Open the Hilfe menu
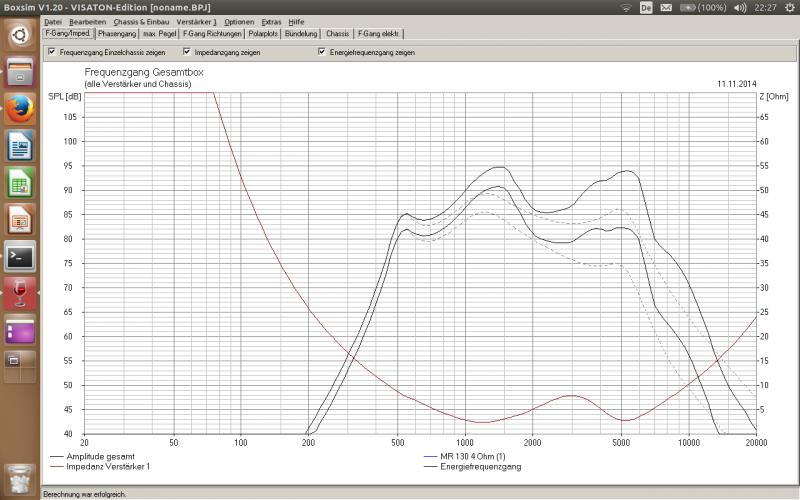Viewport: 800px width, 500px height. pos(296,21)
